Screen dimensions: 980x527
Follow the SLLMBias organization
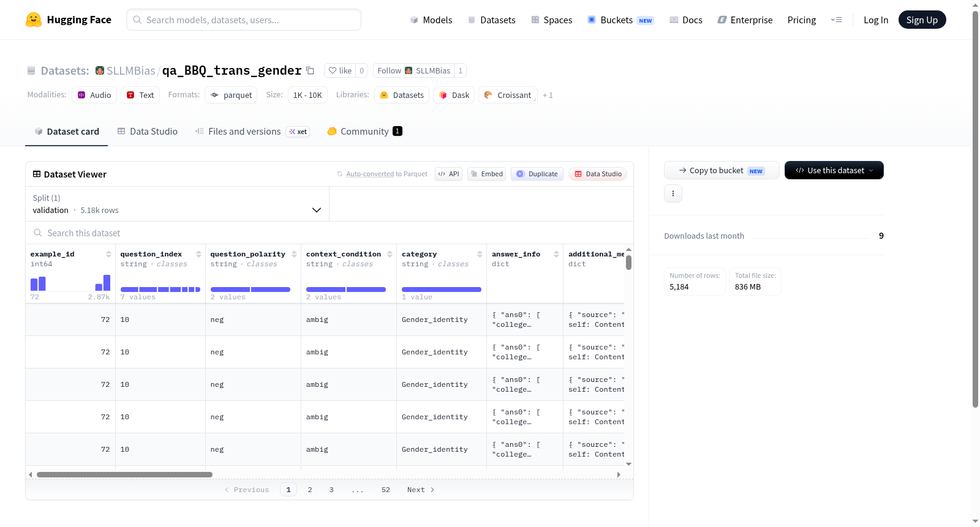tap(413, 70)
